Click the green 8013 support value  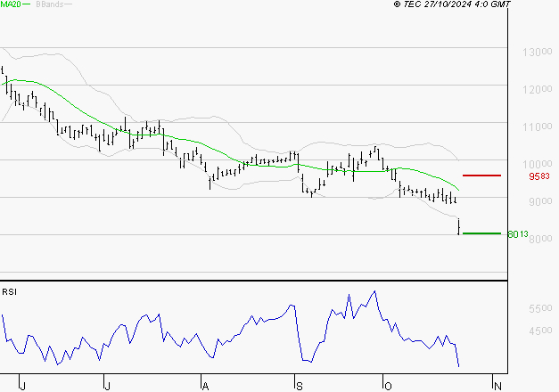coord(518,234)
